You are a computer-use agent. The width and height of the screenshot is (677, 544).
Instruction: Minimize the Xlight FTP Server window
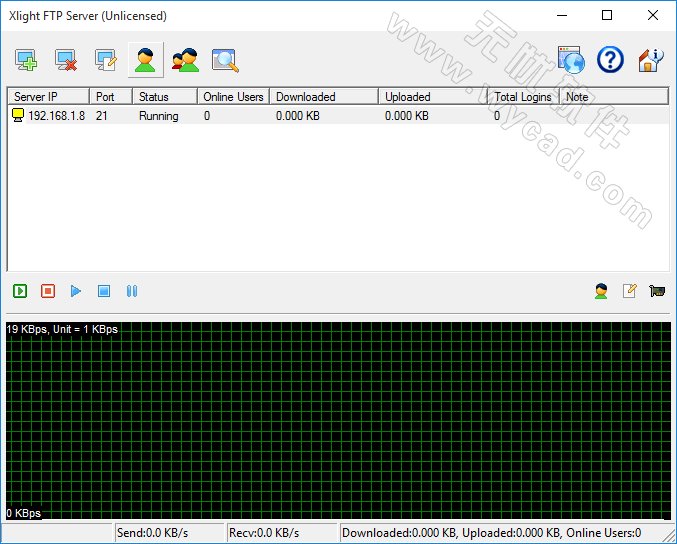pos(562,16)
